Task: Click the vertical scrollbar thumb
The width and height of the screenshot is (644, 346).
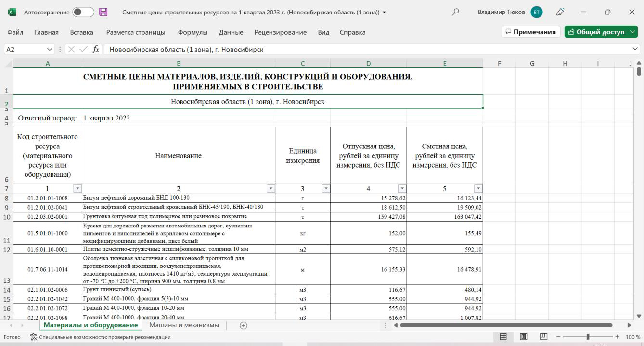Action: pos(639,71)
